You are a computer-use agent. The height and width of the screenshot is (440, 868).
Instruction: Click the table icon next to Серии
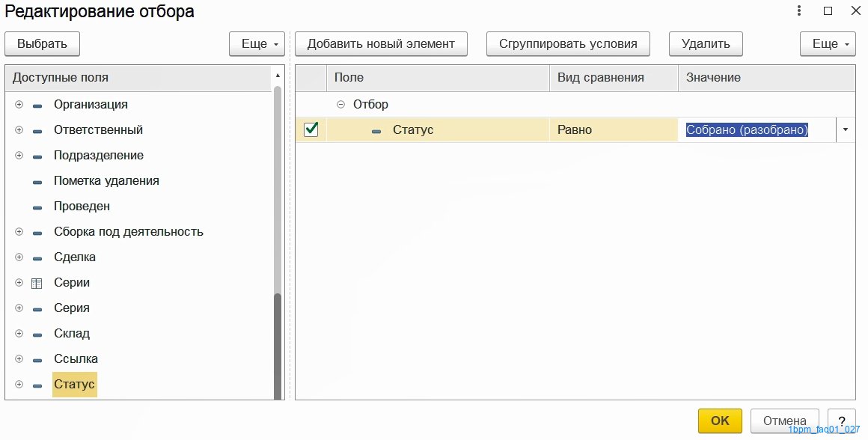point(37,284)
